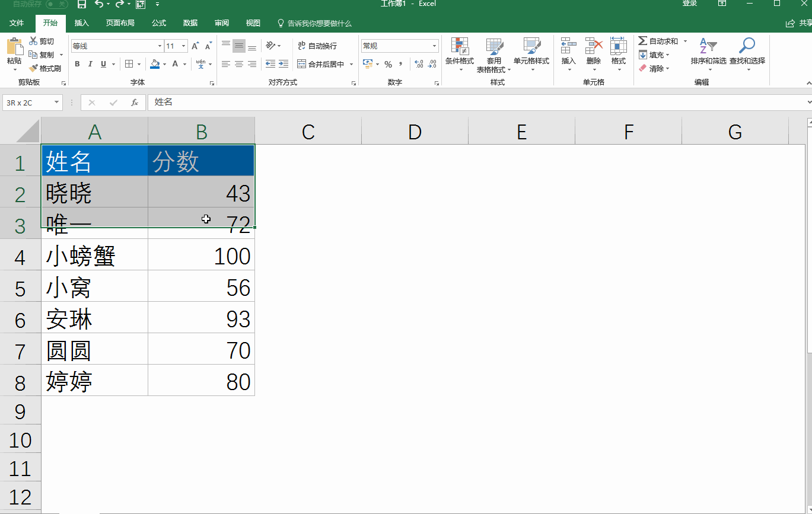Cut selection with 剪切 scissors

[41, 41]
